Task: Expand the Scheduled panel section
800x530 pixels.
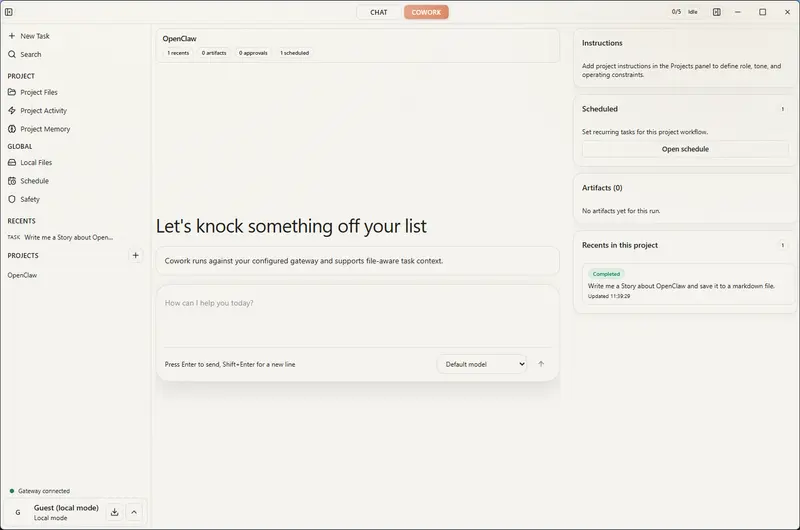Action: click(782, 109)
